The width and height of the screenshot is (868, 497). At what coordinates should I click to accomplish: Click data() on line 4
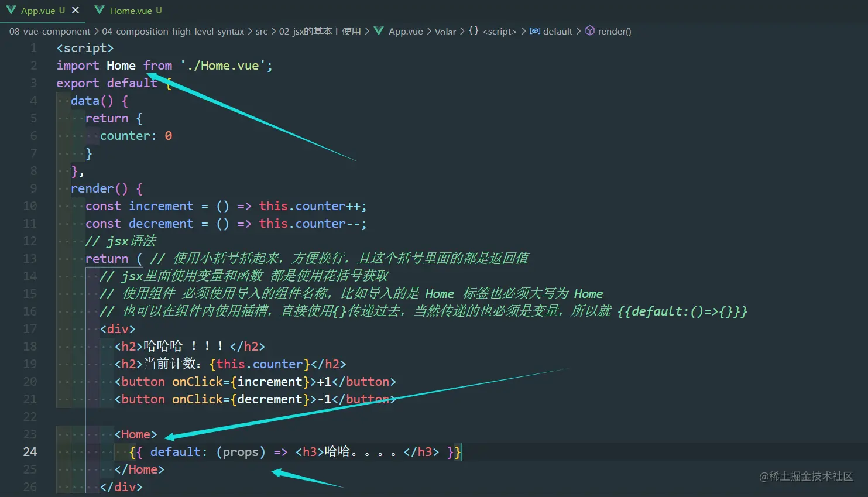92,101
